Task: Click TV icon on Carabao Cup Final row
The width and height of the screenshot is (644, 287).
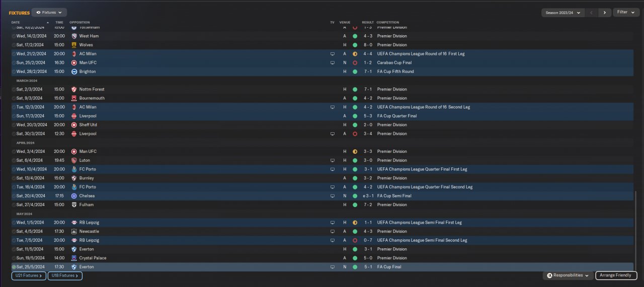Action: pos(332,63)
